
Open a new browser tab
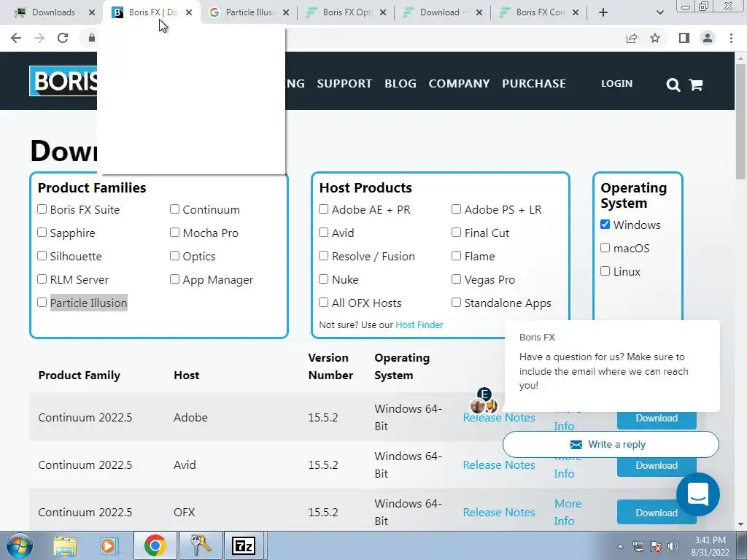pos(603,12)
